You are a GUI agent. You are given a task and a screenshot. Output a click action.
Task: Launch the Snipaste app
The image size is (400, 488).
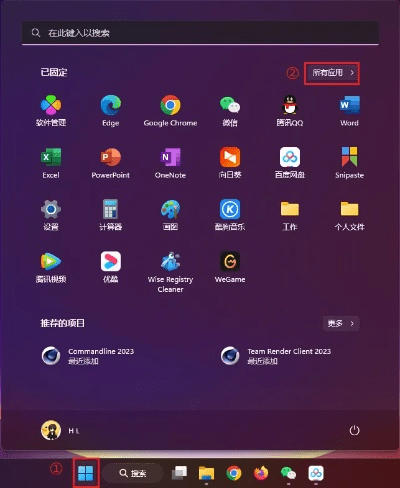pos(349,163)
